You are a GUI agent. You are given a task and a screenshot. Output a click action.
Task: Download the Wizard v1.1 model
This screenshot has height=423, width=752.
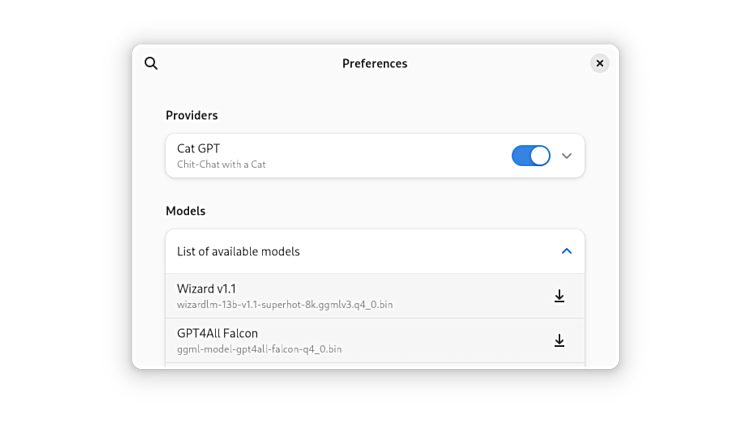559,296
